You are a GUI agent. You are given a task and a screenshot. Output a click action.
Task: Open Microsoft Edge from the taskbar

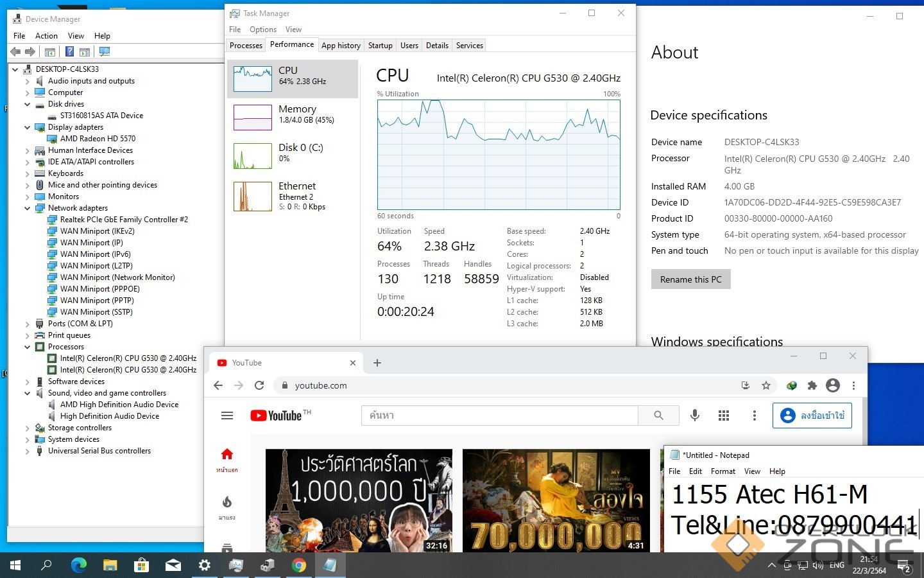pos(79,565)
